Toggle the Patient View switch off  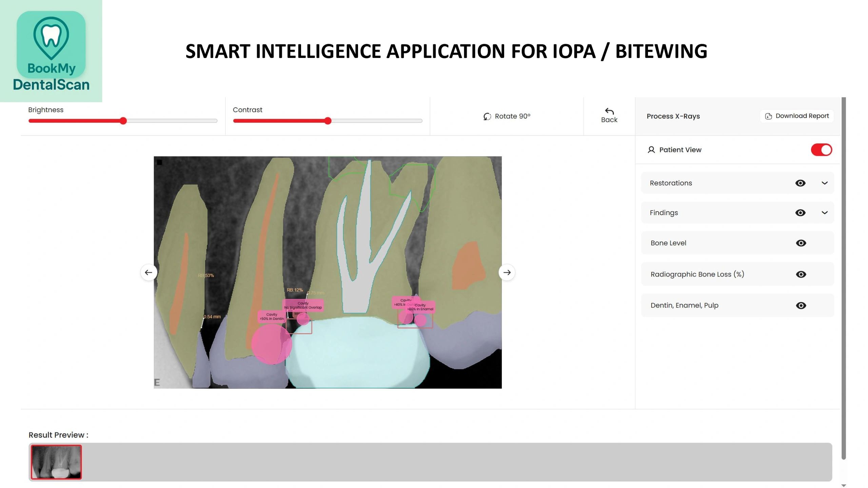pyautogui.click(x=821, y=150)
